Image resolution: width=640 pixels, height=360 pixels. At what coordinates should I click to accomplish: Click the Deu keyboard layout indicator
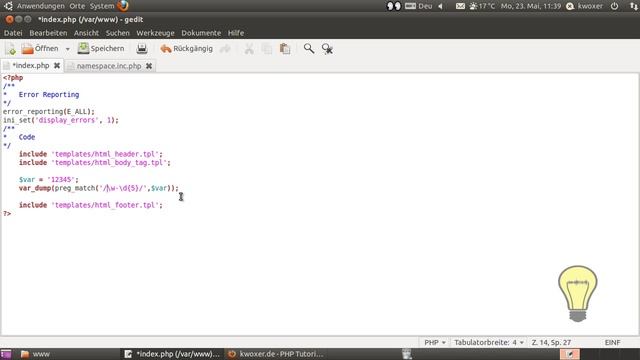click(418, 6)
